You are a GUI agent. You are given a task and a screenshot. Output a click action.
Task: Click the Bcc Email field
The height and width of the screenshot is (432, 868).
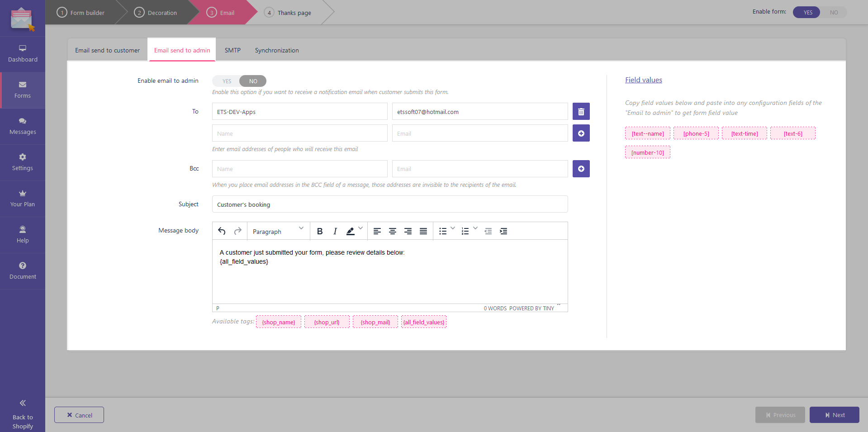pyautogui.click(x=480, y=169)
